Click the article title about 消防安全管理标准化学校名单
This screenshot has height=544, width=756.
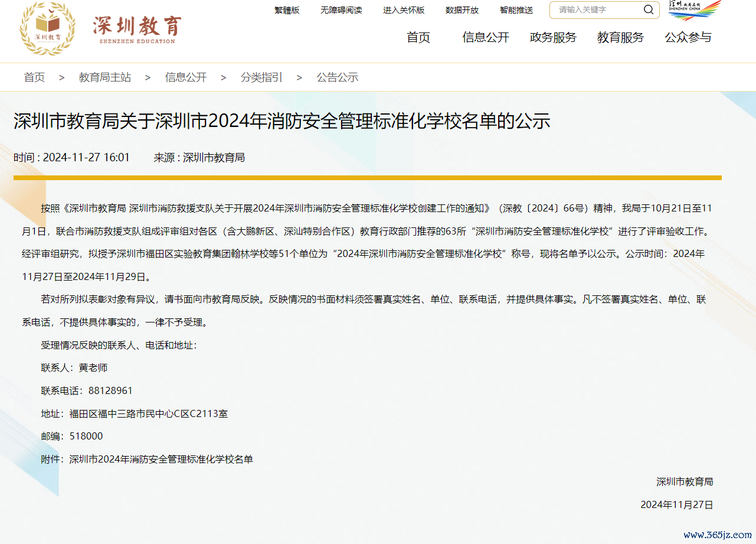282,121
